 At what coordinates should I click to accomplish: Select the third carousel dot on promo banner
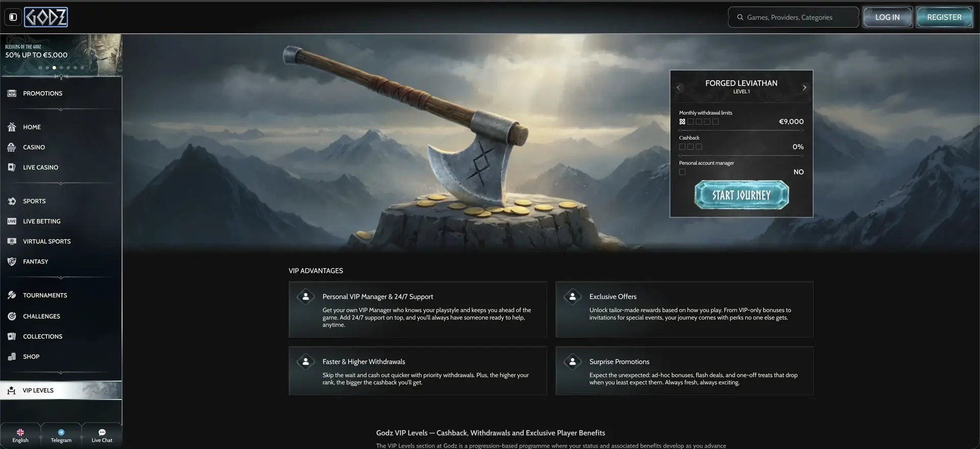54,67
